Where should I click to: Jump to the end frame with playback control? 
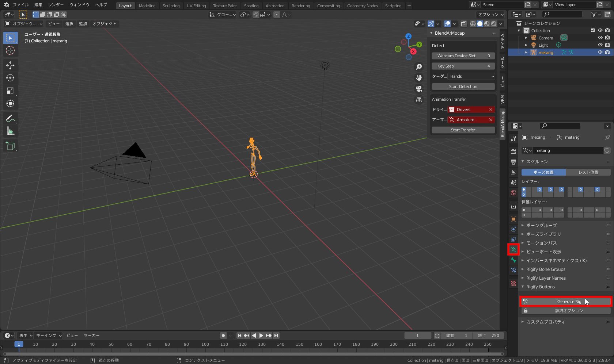276,336
